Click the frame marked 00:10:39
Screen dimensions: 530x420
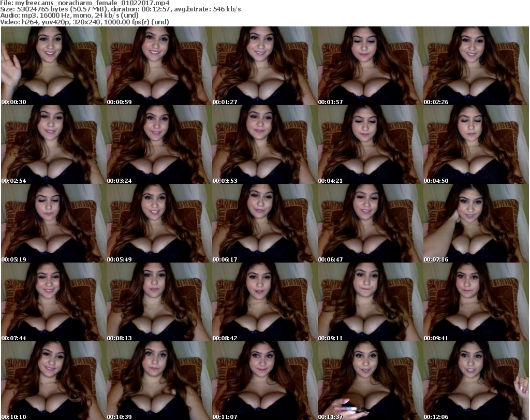point(159,381)
